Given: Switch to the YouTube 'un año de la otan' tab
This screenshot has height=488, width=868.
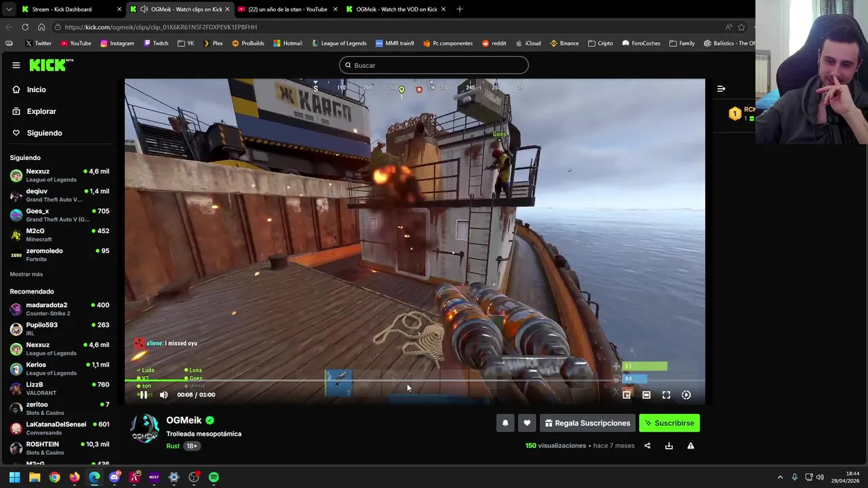Looking at the screenshot, I should 288,9.
